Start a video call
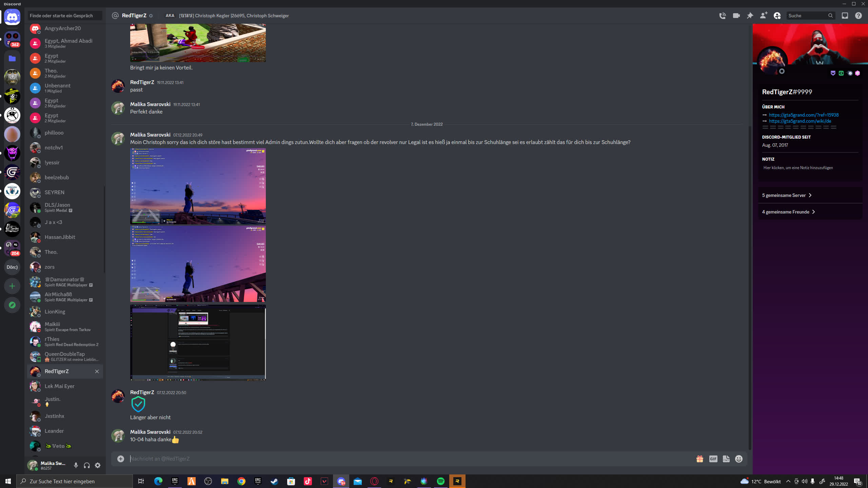 pos(736,16)
